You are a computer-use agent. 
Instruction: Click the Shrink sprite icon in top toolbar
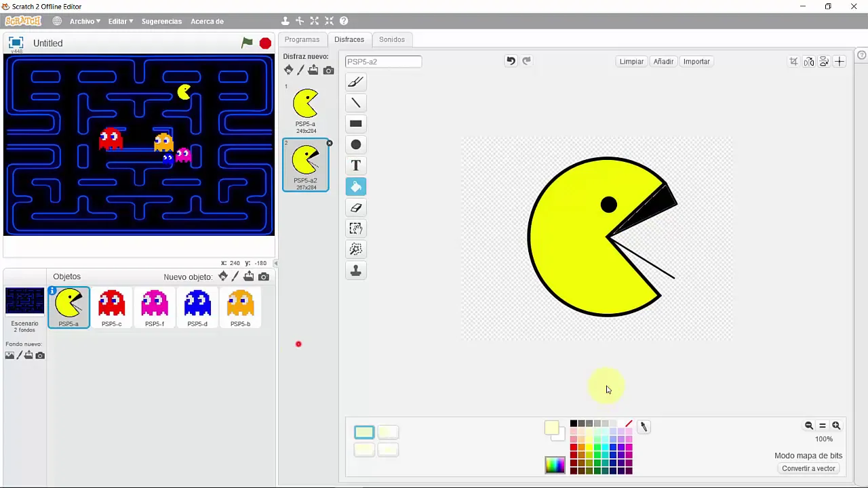(329, 21)
